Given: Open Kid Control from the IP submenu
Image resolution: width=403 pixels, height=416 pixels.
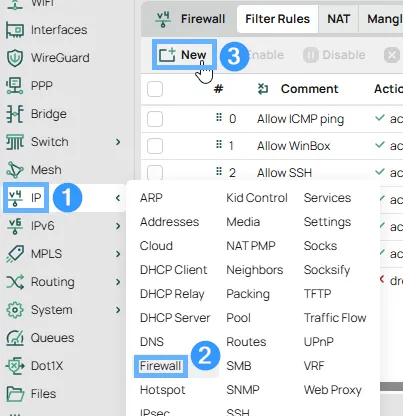Looking at the screenshot, I should click(257, 198).
